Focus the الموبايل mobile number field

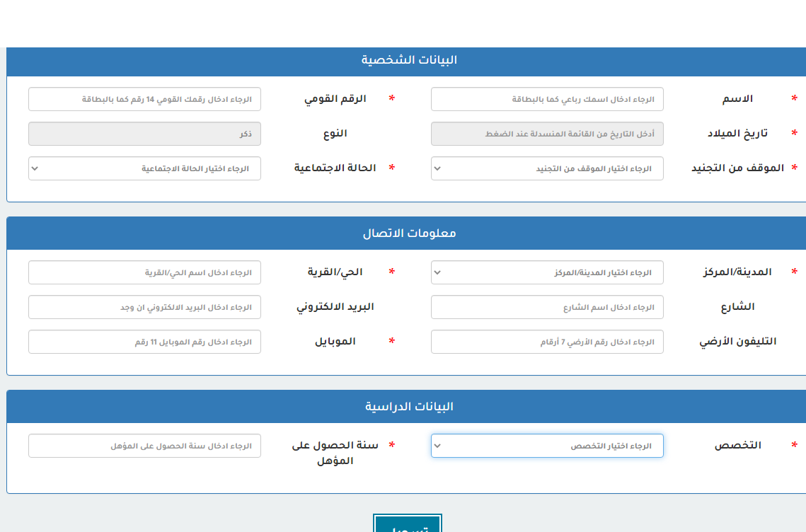(x=144, y=342)
